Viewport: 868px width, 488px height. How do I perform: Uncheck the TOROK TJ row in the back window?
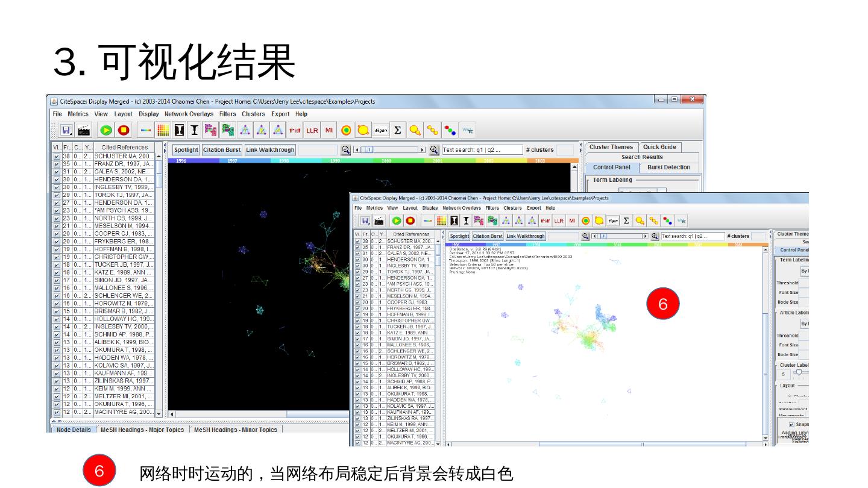57,195
